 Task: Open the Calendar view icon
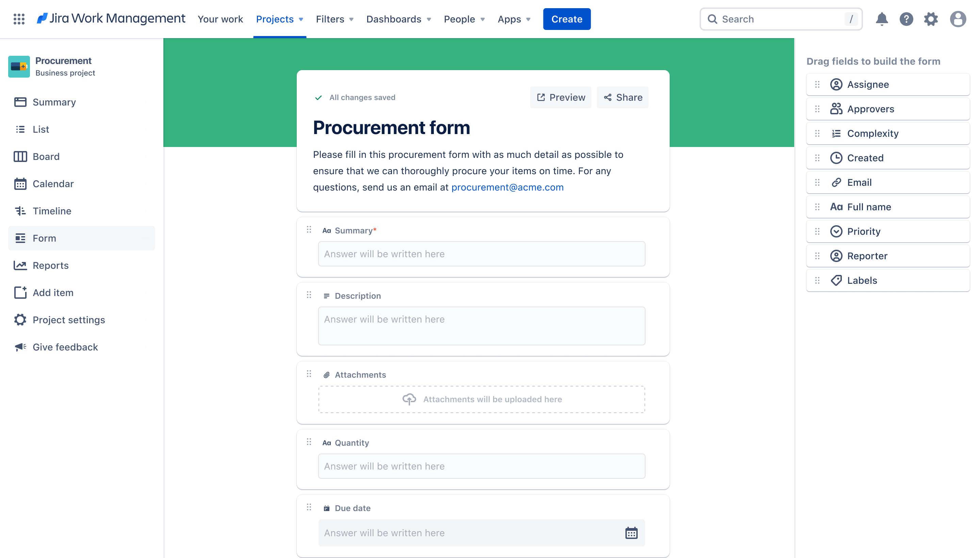(20, 184)
